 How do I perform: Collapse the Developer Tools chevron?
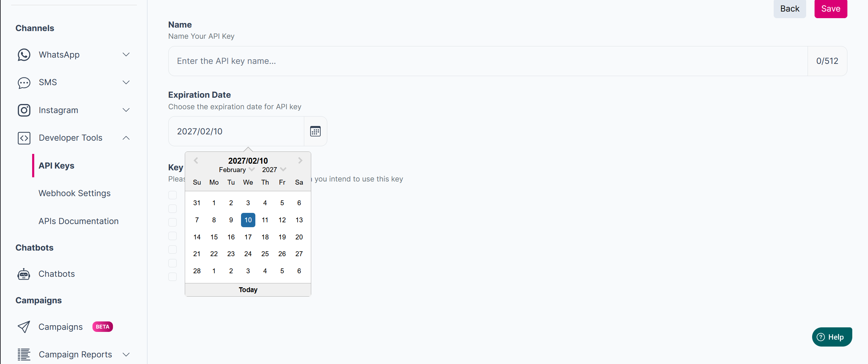126,138
